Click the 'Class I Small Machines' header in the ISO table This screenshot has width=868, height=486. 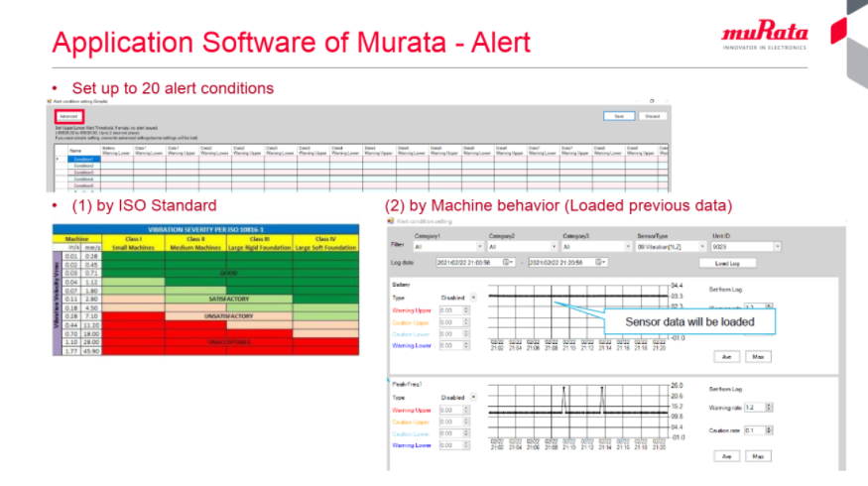pyautogui.click(x=133, y=244)
